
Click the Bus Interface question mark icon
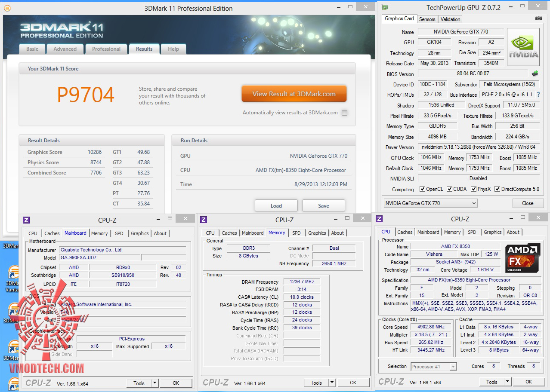(x=538, y=95)
